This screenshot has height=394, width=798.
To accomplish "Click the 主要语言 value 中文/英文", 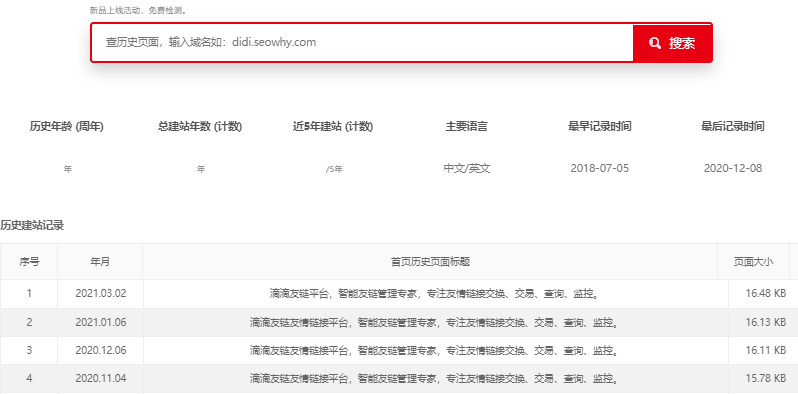I will [467, 168].
